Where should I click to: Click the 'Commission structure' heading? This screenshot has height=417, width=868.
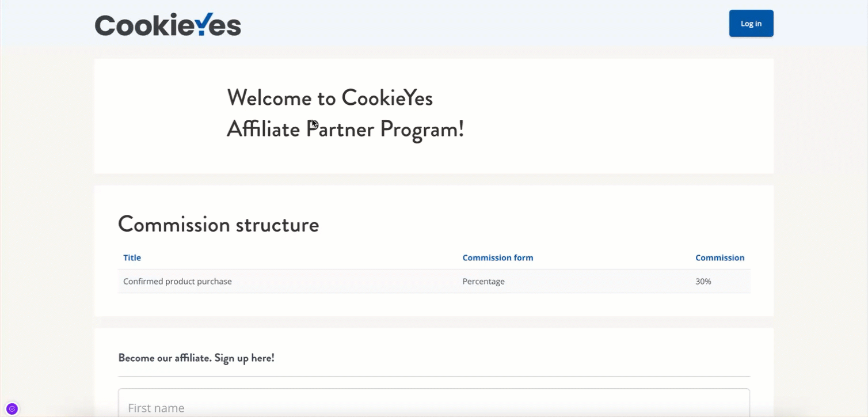218,225
